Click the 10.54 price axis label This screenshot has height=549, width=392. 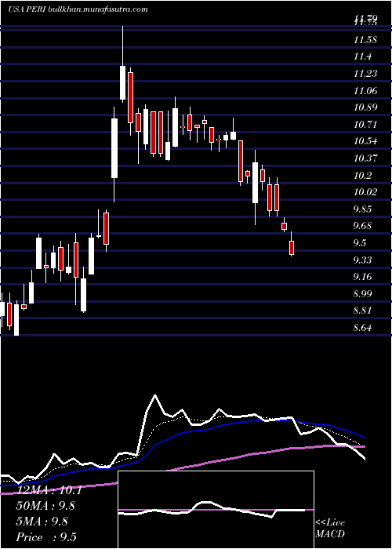365,141
